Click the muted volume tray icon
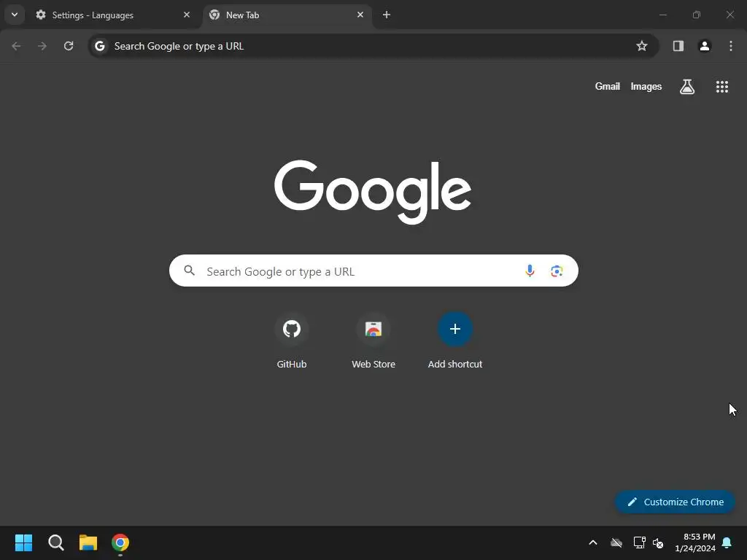The image size is (747, 560). (658, 542)
